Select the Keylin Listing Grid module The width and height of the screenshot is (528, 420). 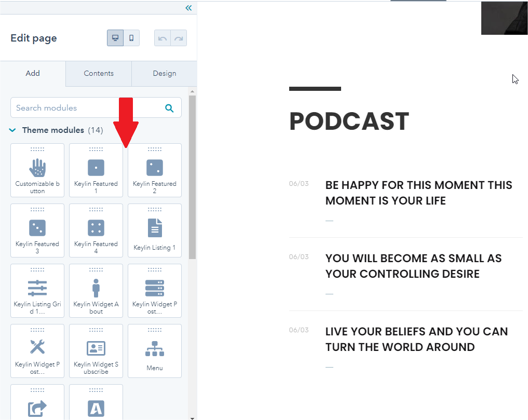pos(37,291)
